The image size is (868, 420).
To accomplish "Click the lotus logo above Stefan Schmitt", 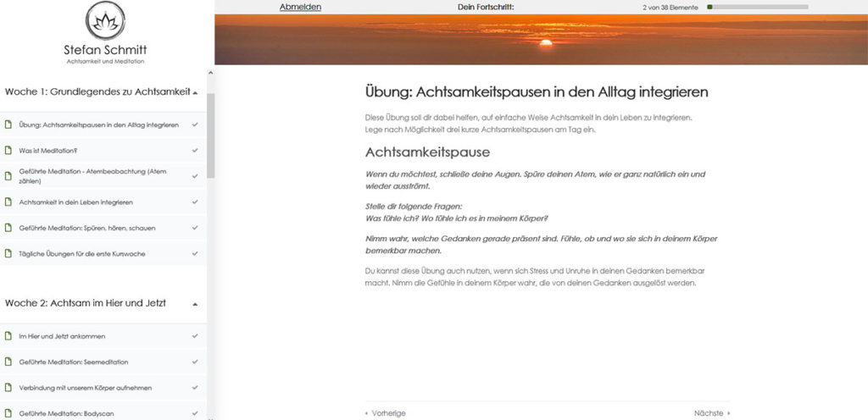I will pyautogui.click(x=105, y=20).
